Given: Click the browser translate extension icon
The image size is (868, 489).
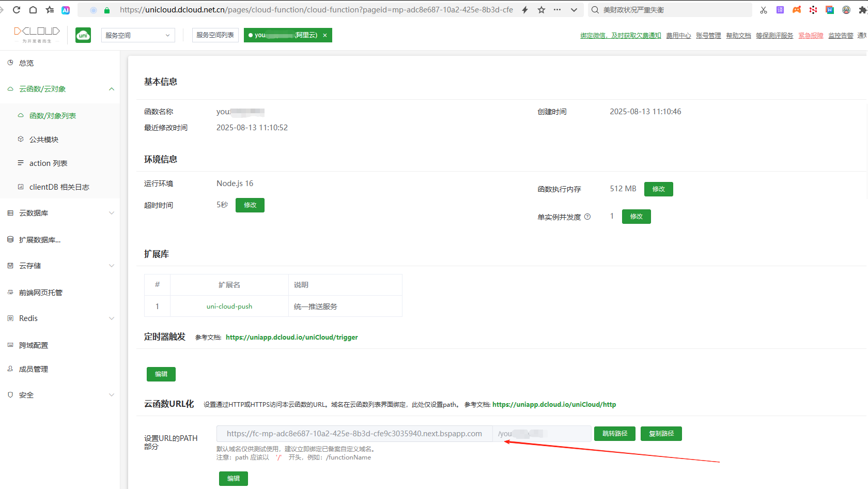Looking at the screenshot, I should pyautogui.click(x=780, y=9).
